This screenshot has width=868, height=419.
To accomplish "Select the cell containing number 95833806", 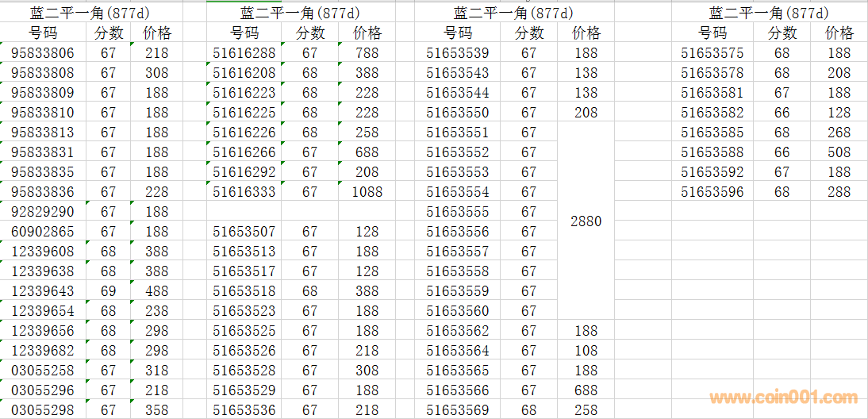I will tap(43, 53).
